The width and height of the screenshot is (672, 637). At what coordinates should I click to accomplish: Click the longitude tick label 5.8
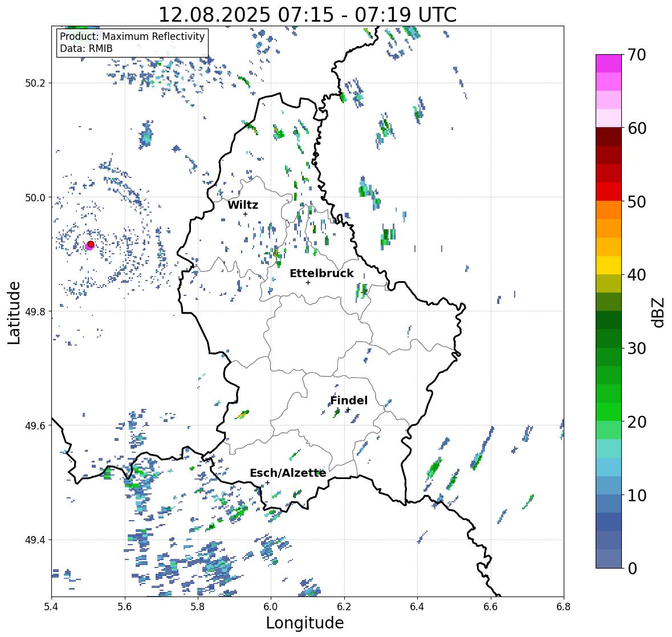[x=198, y=607]
